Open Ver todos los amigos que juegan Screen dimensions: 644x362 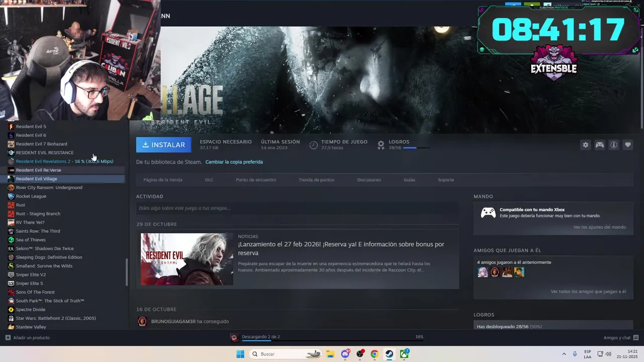pos(588,292)
